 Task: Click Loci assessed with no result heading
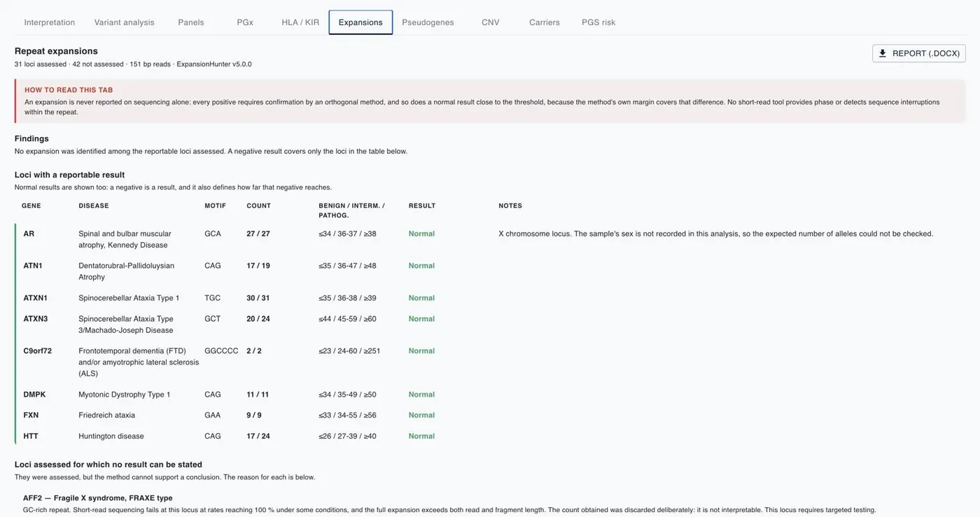[x=108, y=465]
